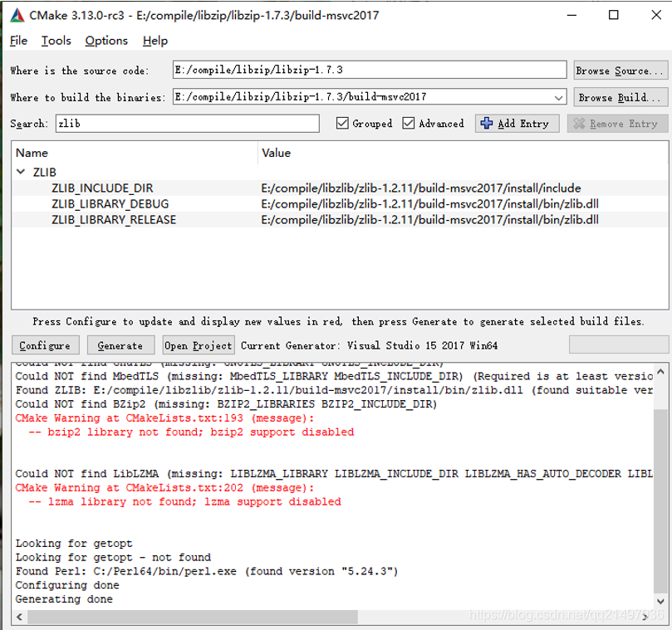
Task: Click the Browse Build button
Action: tap(620, 97)
